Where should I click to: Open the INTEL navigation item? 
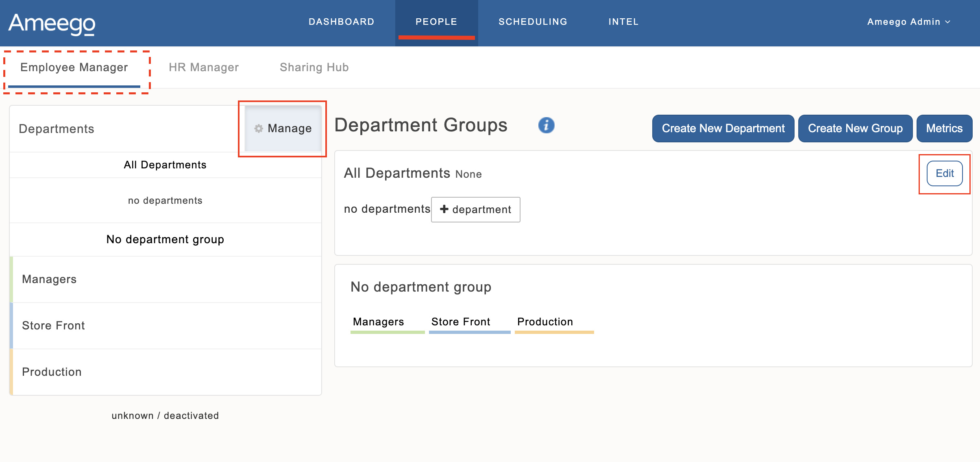click(623, 22)
